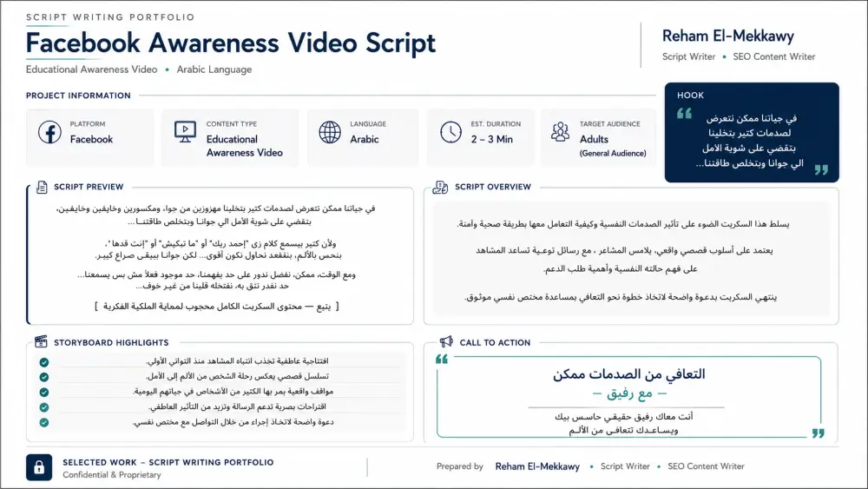Click 'SCRIPT WRITING PORTFOLIO' header text
Viewport: 868px width, 489px height.
pyautogui.click(x=110, y=17)
